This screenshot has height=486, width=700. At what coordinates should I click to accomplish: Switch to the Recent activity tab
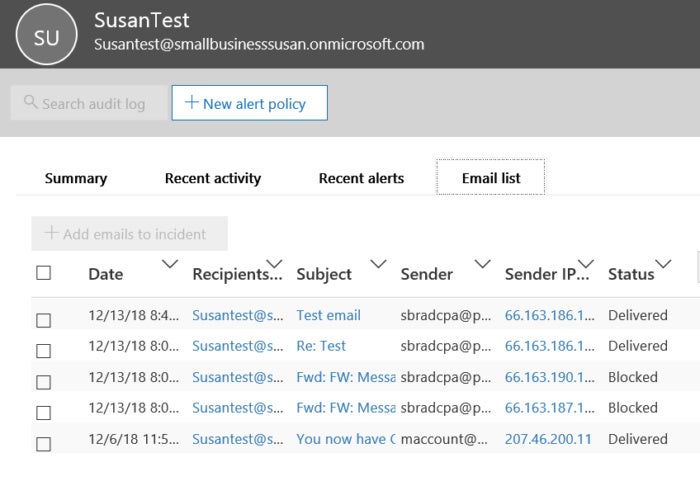tap(213, 178)
